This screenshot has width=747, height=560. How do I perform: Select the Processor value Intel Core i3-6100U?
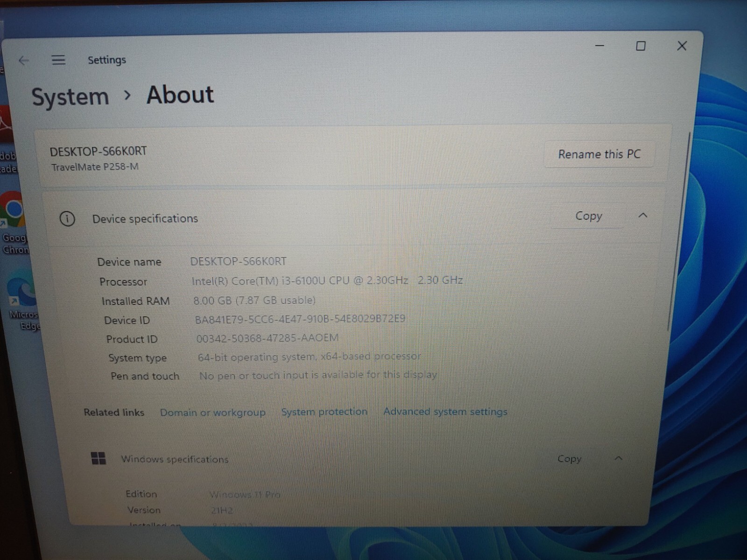point(327,280)
